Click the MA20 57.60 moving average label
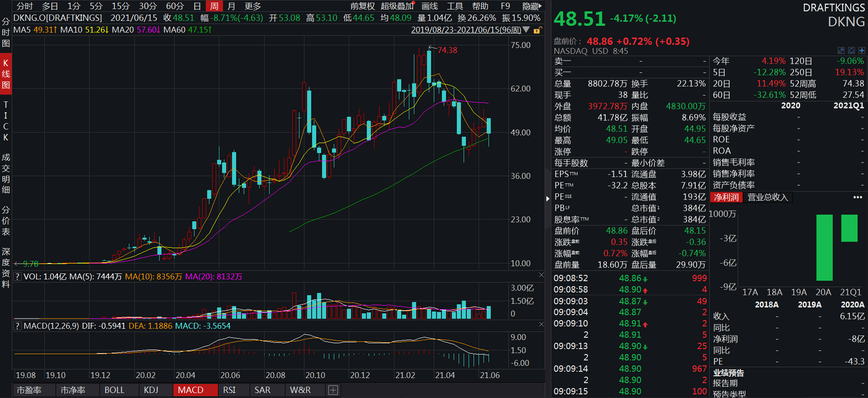 (136, 30)
